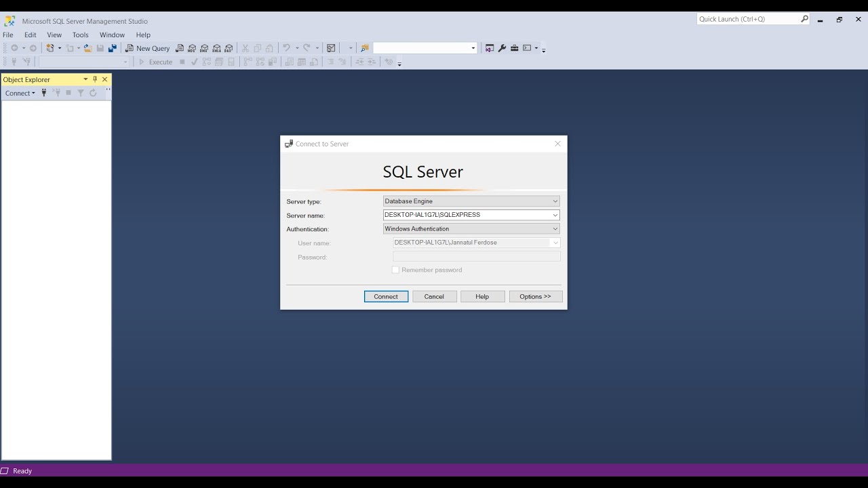Click the Connect Object Explorer plug icon
The height and width of the screenshot is (488, 868).
point(44,93)
